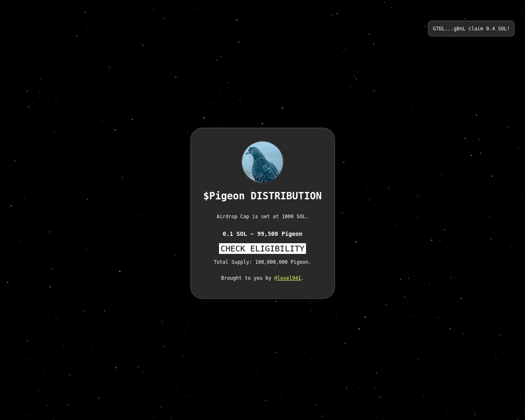Click the 'Airdrop Cap is set at' text
This screenshot has height=420, width=525.
coord(248,217)
